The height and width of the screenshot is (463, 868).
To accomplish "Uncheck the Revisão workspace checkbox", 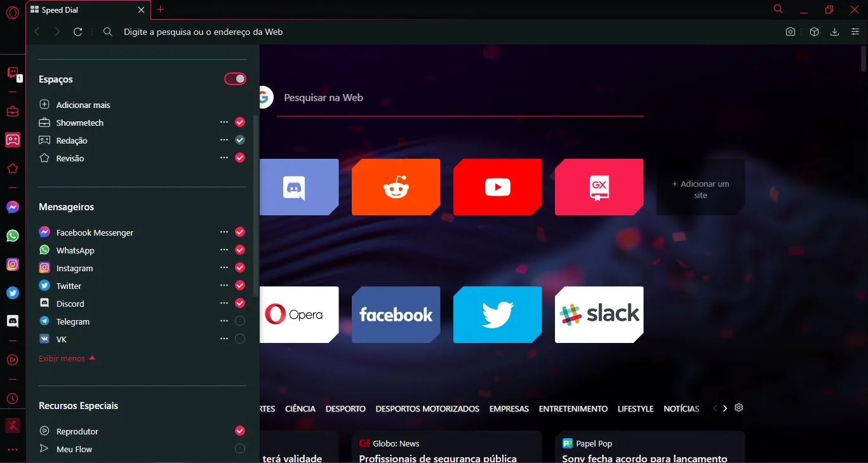I will point(240,158).
